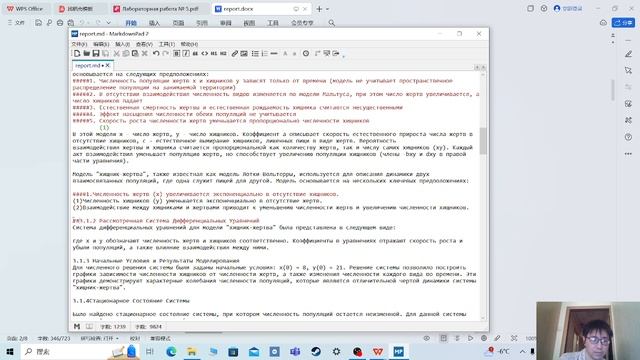The image size is (640, 360).
Task: Add a new tab with plus in WPS
Action: [319, 9]
